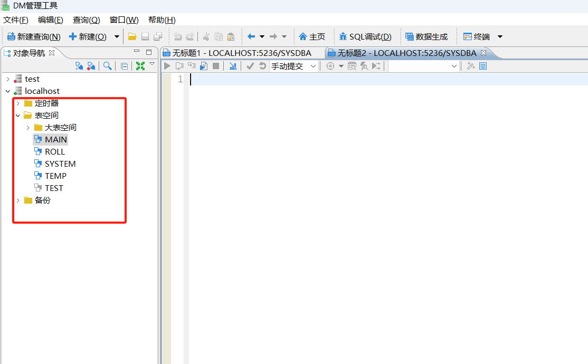Open the 窗口(W) menu
The image size is (588, 364).
pos(124,20)
